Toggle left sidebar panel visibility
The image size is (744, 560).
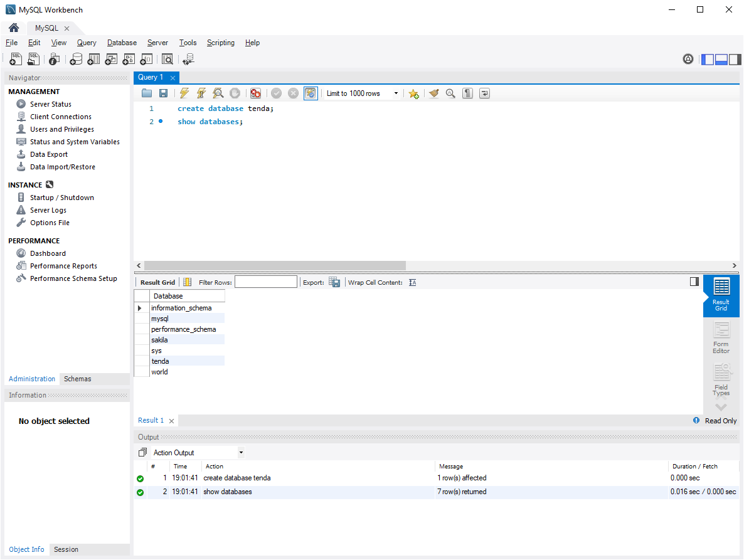(x=708, y=60)
